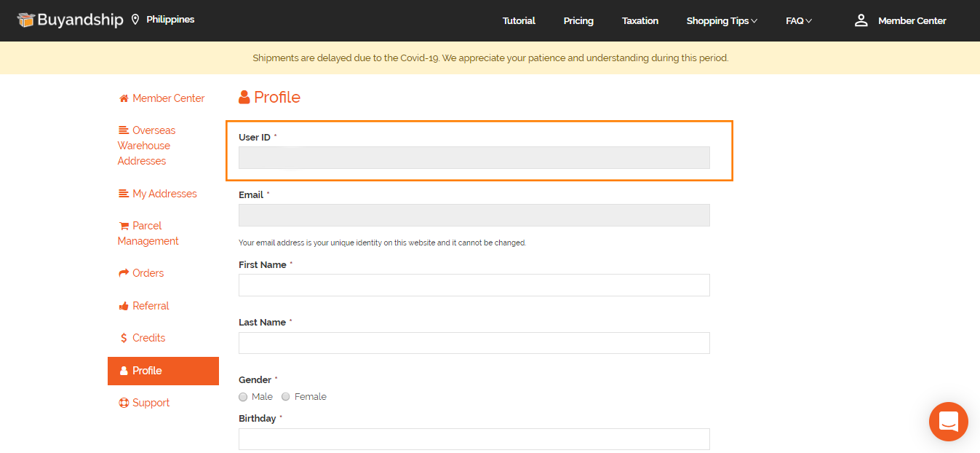Click the email cannot be changed note

coord(382,243)
